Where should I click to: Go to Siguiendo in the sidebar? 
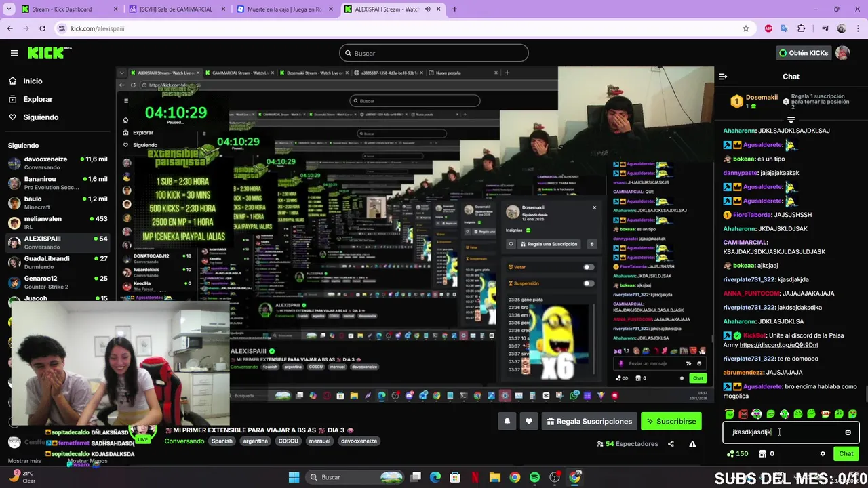(x=33, y=117)
